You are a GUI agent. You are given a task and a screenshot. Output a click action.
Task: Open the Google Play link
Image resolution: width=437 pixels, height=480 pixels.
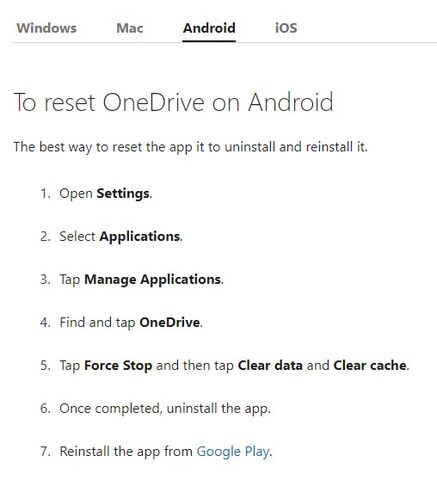233,452
